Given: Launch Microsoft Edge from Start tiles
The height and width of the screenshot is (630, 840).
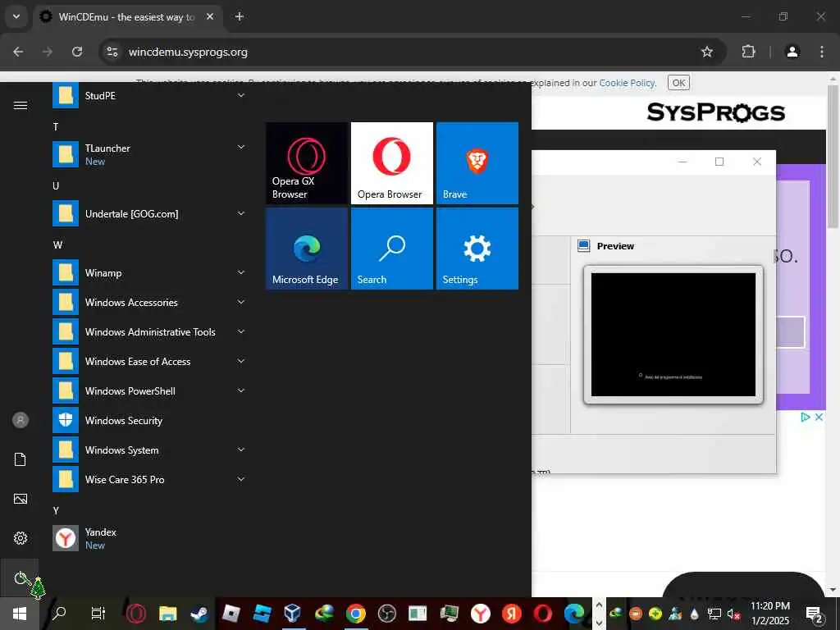Looking at the screenshot, I should click(x=307, y=249).
